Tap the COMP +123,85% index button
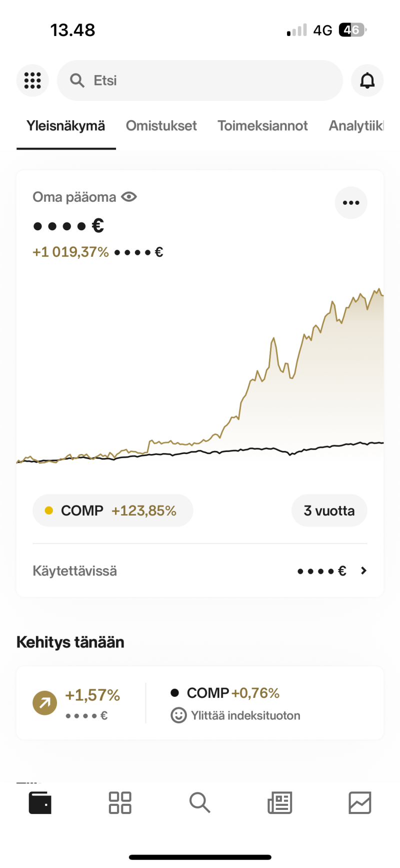The height and width of the screenshot is (868, 400). pyautogui.click(x=112, y=511)
